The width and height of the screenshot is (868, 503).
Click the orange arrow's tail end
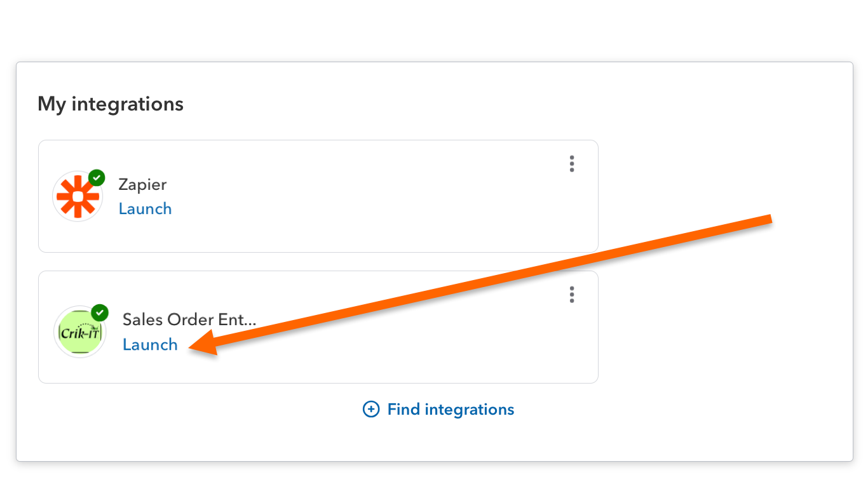coord(769,219)
